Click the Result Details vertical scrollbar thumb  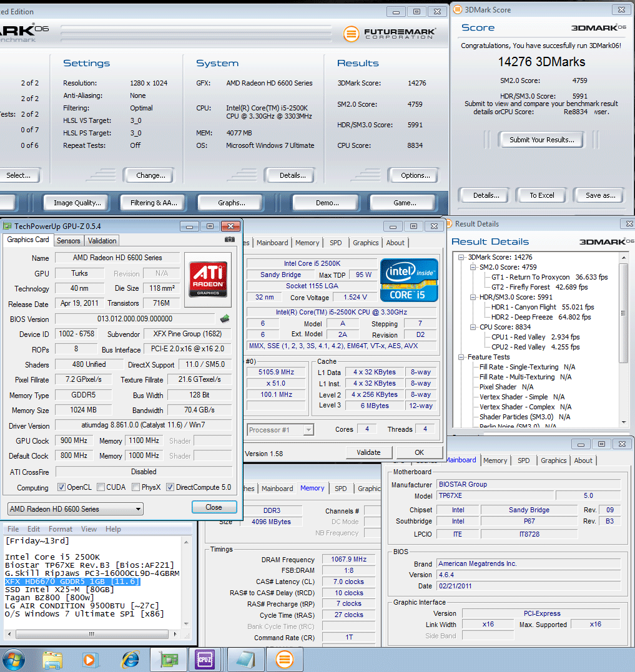(623, 313)
